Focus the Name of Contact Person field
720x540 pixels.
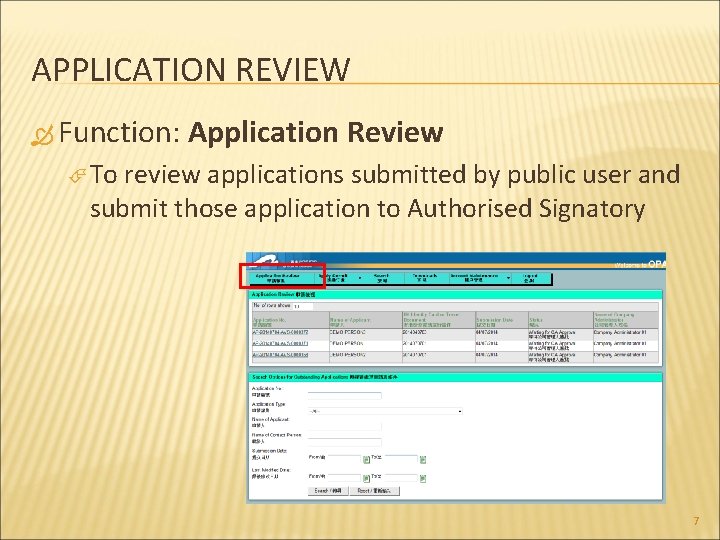344,442
